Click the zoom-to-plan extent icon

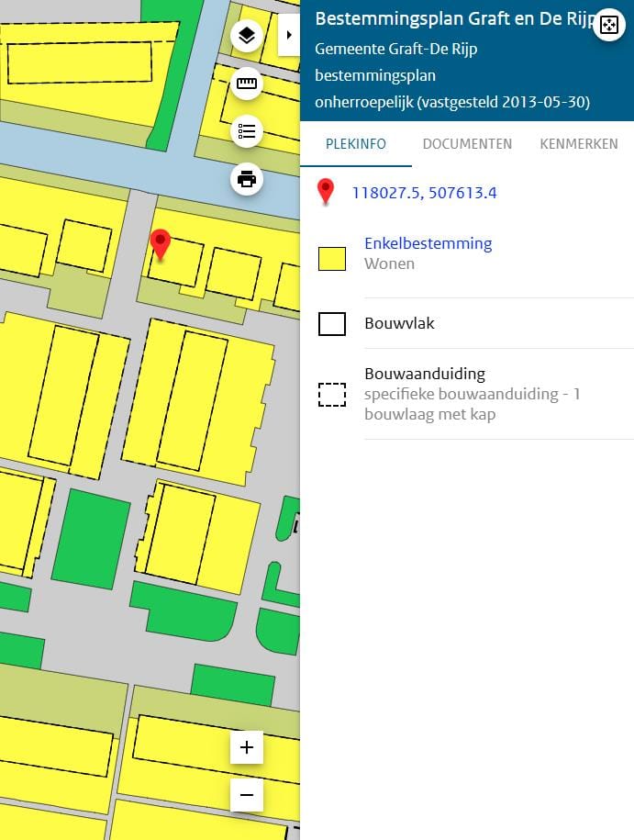point(609,25)
